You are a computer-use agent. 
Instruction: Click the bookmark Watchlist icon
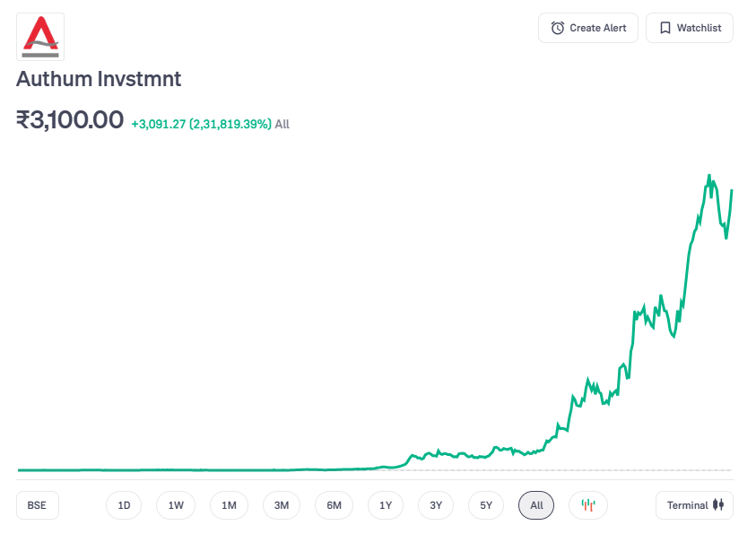[x=665, y=28]
